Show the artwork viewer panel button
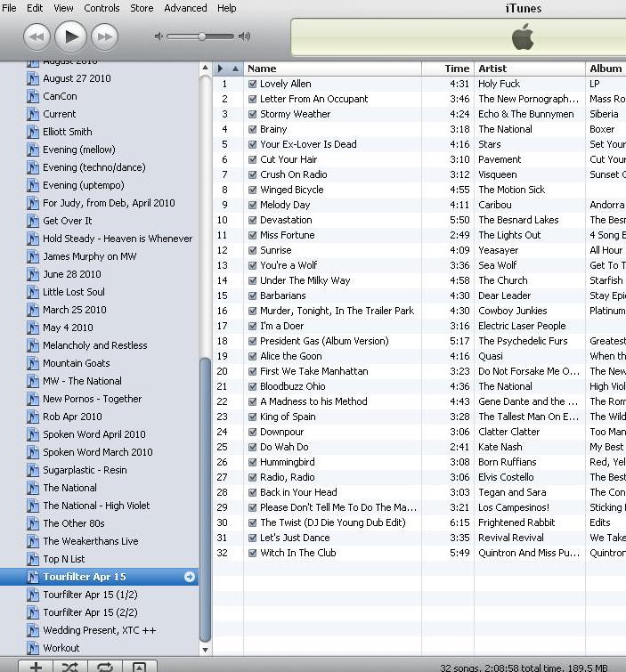 click(139, 667)
